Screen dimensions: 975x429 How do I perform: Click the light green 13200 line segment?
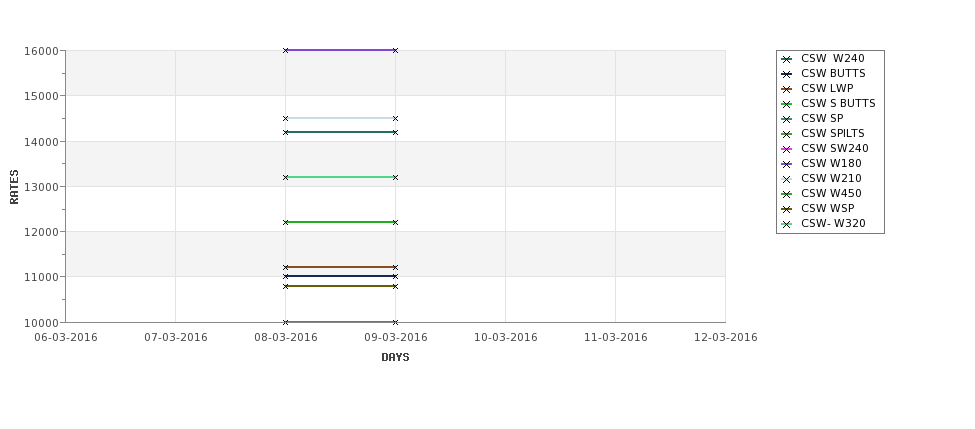tap(340, 177)
